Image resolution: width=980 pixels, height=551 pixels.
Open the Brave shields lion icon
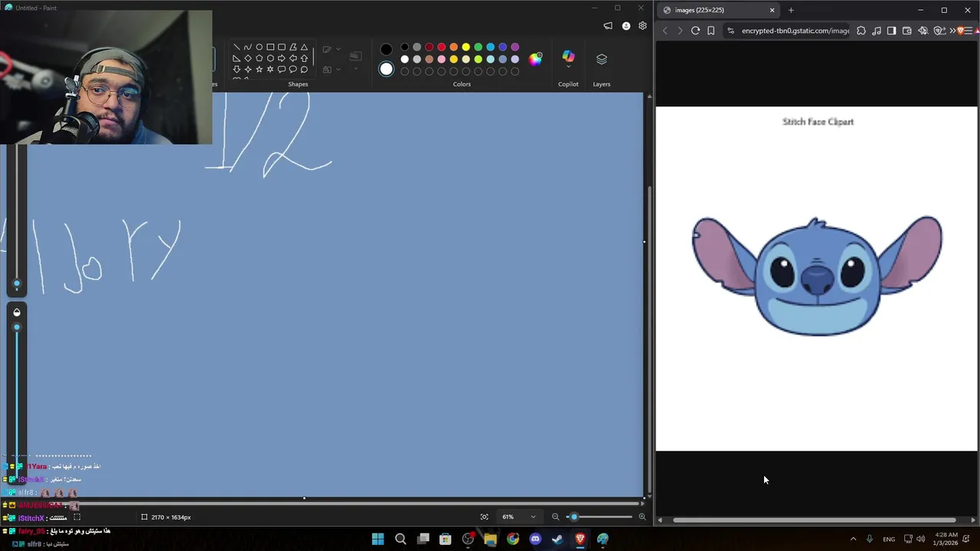962,31
